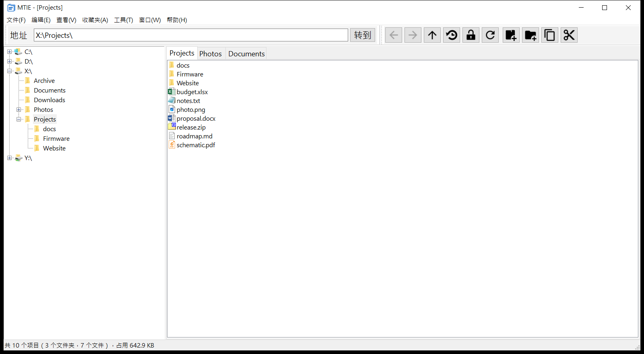Expand the Photos folder in tree
The image size is (644, 354).
(19, 110)
